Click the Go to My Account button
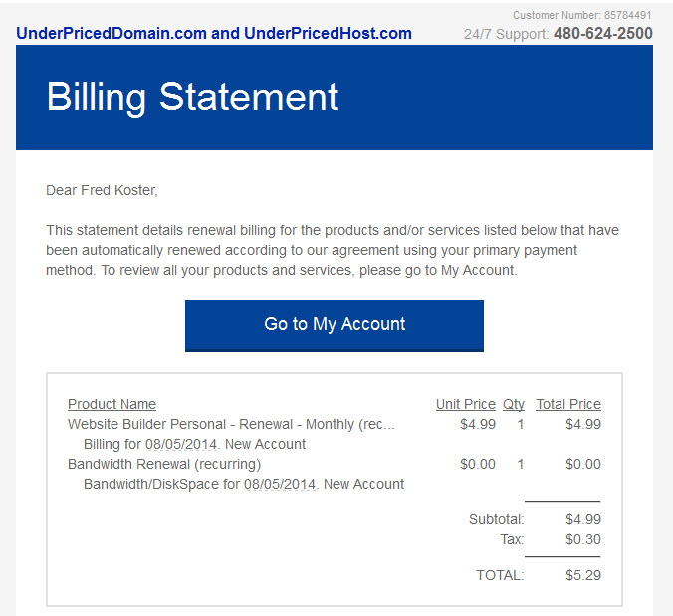 335,325
